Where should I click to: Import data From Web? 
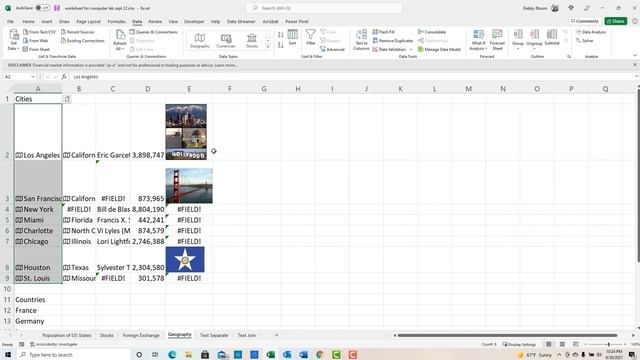[x=36, y=40]
